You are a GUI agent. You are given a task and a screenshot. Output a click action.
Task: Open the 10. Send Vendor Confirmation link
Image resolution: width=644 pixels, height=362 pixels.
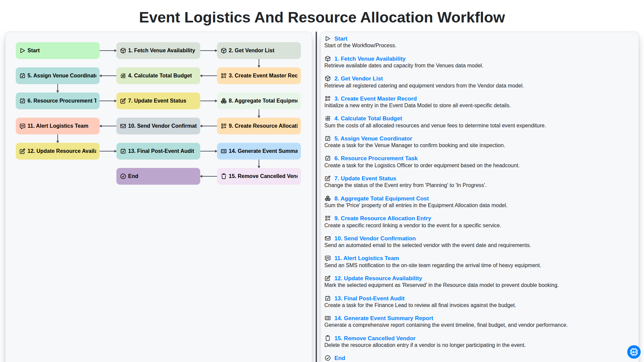375,238
